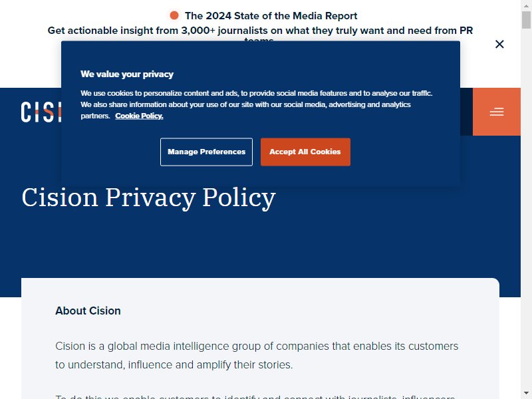
Task: Open the Cookie Policy link
Action: pos(139,116)
